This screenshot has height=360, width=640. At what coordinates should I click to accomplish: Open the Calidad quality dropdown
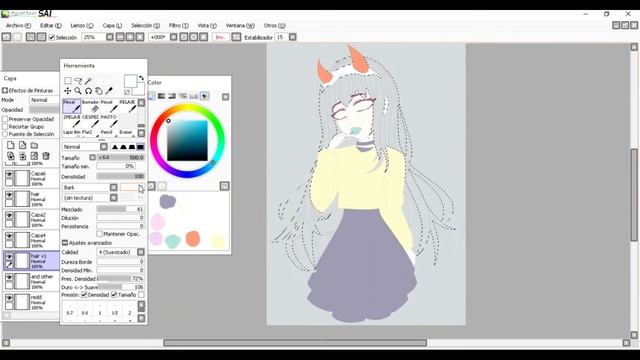click(x=141, y=252)
